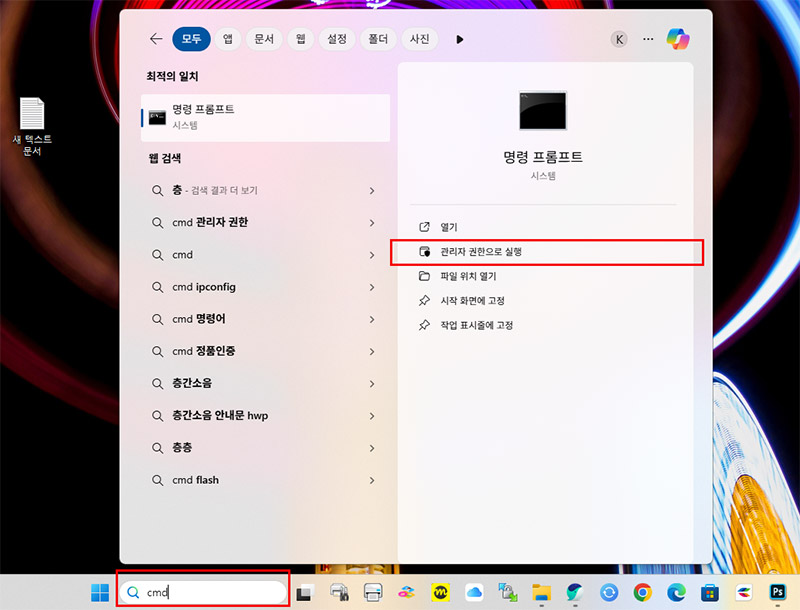Focus the taskbar search box with cmd
Image resolution: width=800 pixels, height=610 pixels.
[x=204, y=592]
